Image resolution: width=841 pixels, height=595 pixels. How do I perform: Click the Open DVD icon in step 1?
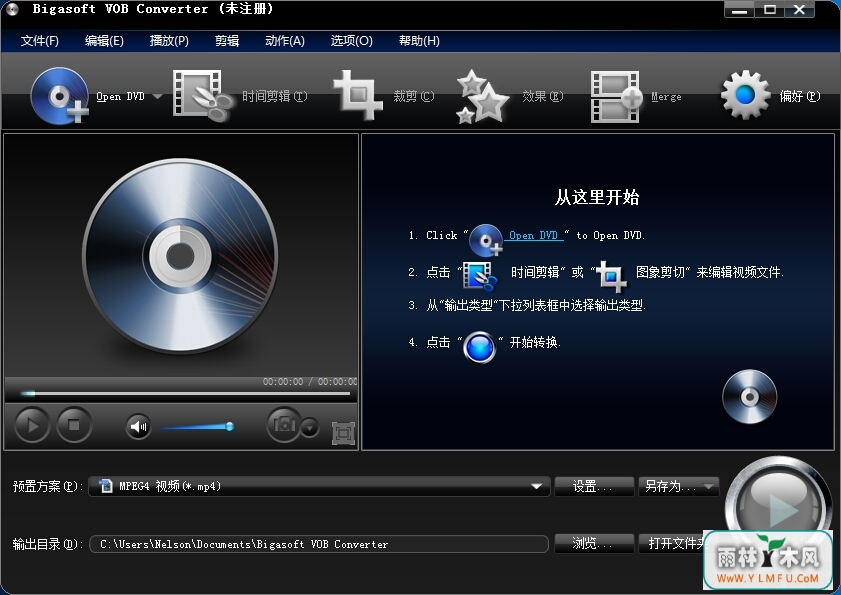(485, 240)
